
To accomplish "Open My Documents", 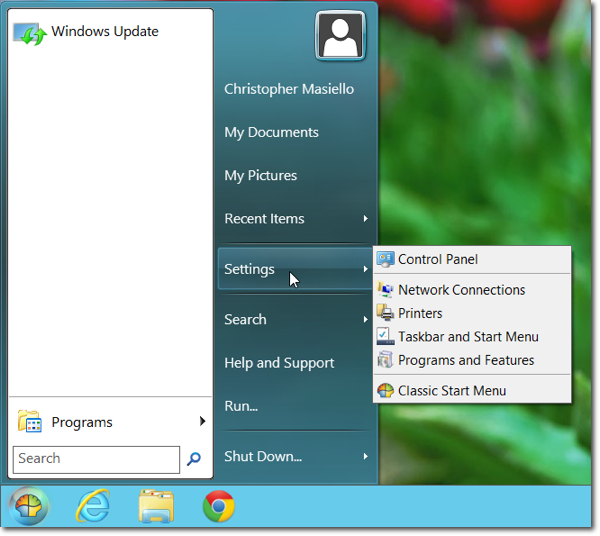I will 271,132.
